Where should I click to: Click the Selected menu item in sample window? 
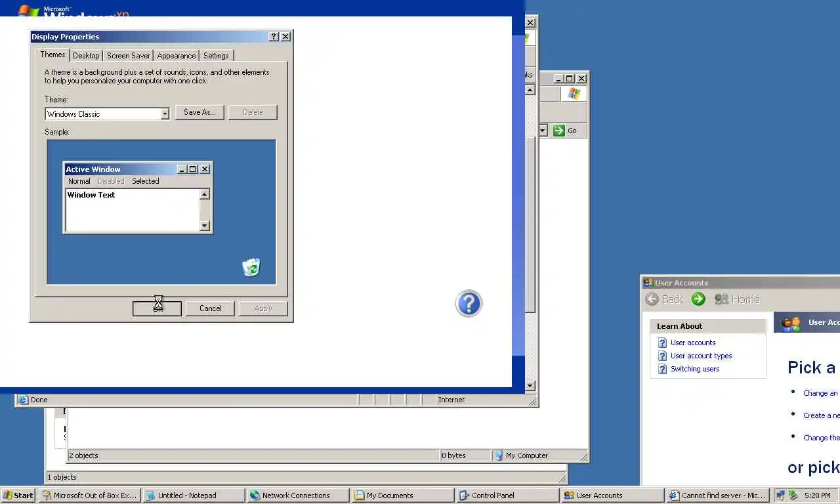coord(146,181)
